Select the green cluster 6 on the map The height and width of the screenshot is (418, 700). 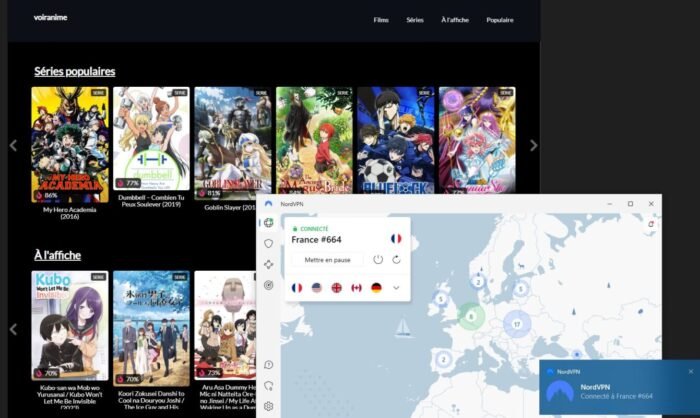pyautogui.click(x=470, y=316)
